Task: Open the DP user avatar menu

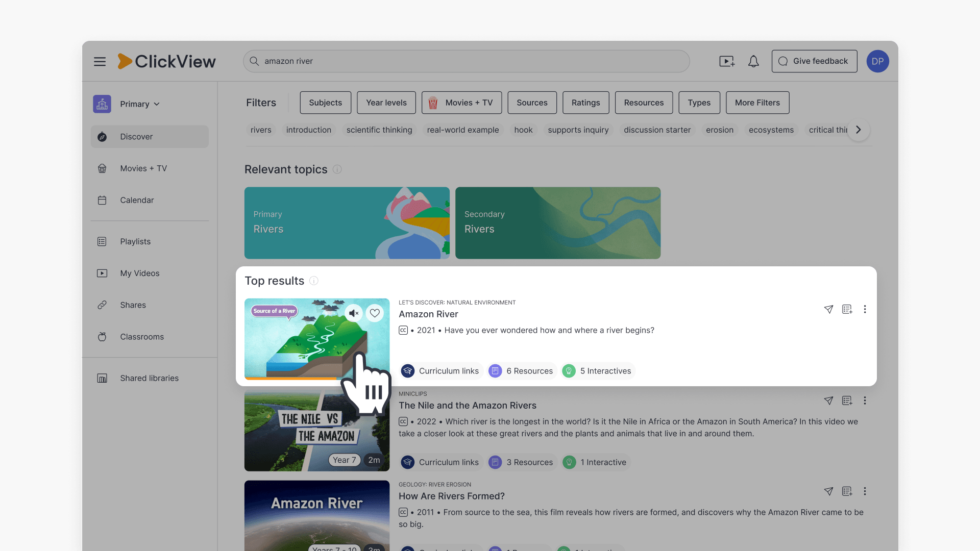Action: coord(877,61)
